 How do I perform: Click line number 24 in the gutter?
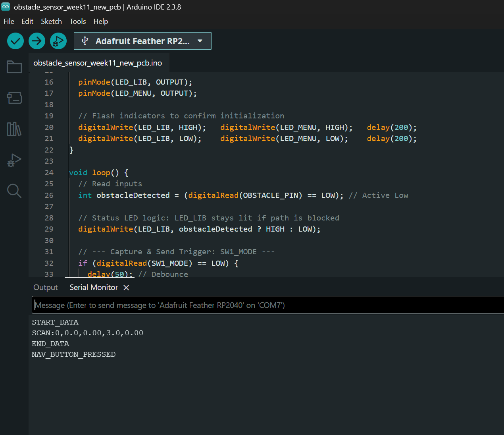point(49,173)
